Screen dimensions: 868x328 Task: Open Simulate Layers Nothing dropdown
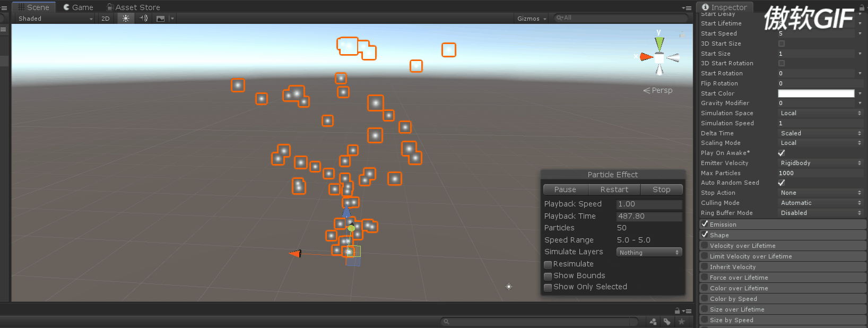pos(649,253)
